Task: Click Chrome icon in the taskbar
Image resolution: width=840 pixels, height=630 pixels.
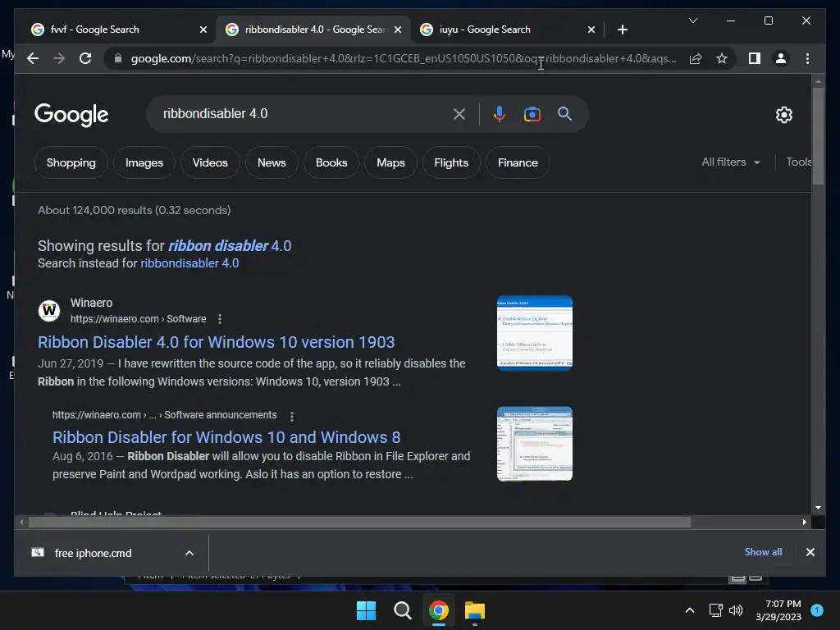Action: tap(438, 610)
